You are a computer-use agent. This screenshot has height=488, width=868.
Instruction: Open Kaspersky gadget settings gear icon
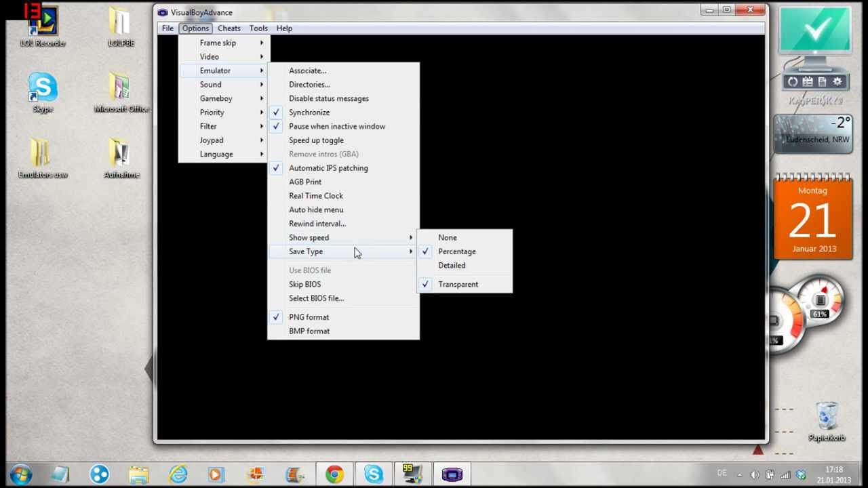(x=837, y=81)
